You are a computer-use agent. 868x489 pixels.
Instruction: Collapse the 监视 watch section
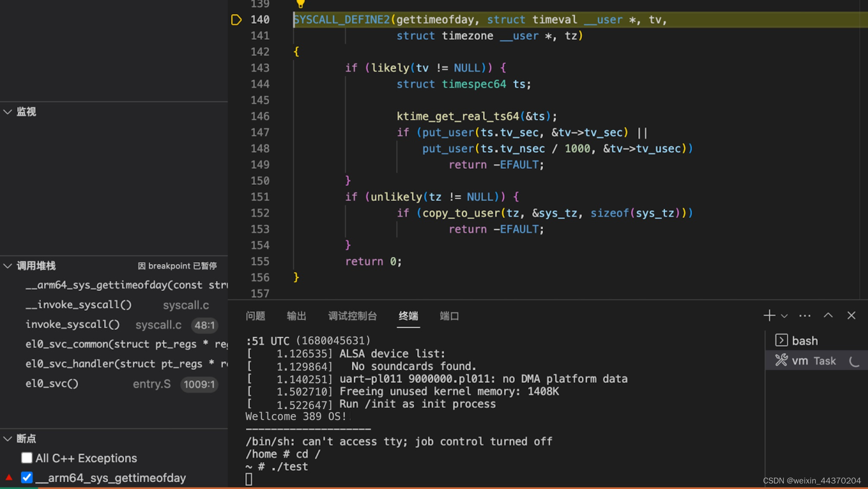click(8, 112)
